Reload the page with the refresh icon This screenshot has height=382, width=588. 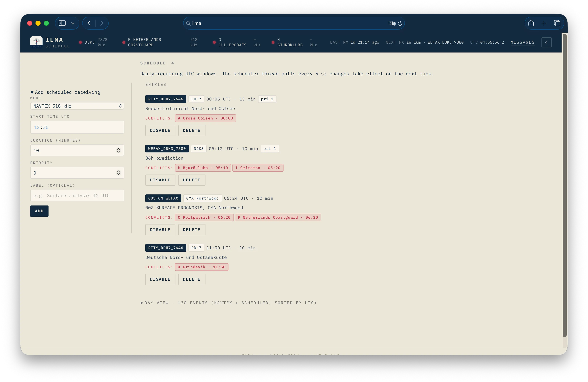click(400, 23)
